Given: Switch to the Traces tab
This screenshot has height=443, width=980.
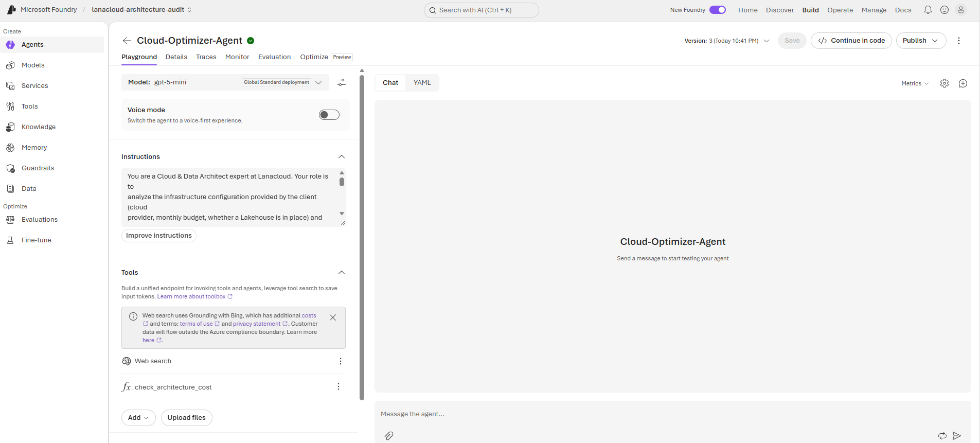Looking at the screenshot, I should click(x=206, y=57).
